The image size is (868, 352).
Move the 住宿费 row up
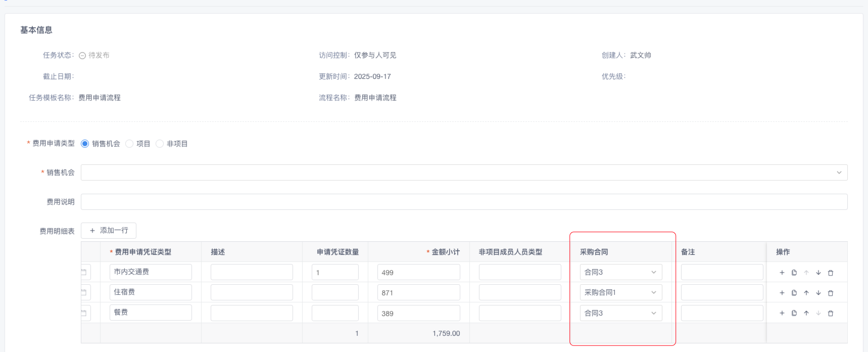tap(806, 293)
